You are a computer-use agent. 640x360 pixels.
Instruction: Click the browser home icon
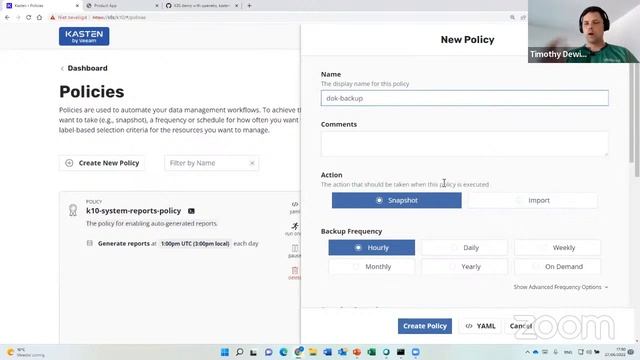pyautogui.click(x=39, y=18)
